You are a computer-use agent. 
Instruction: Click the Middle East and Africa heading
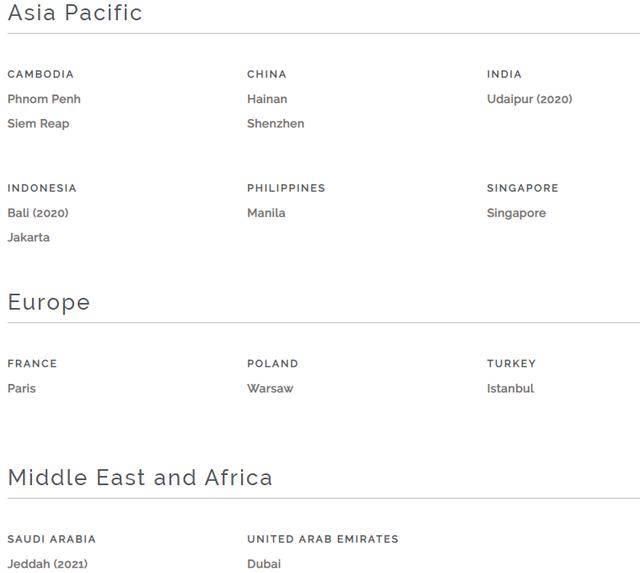[140, 477]
